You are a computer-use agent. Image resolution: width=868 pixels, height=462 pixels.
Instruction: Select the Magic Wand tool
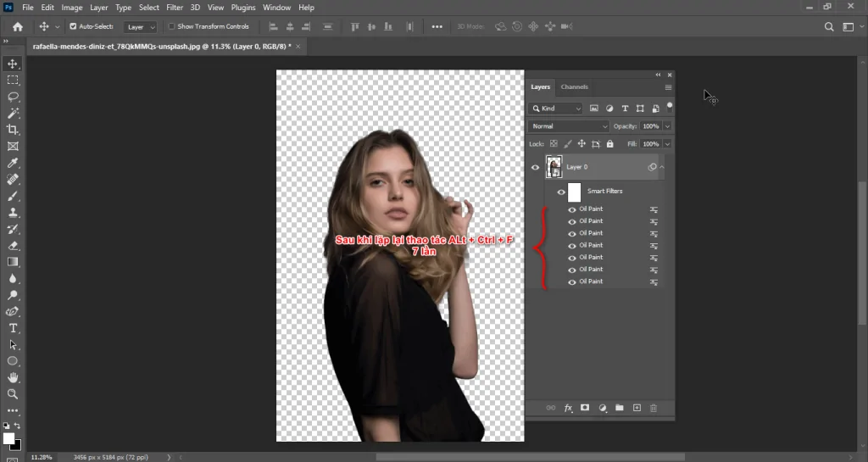(13, 114)
